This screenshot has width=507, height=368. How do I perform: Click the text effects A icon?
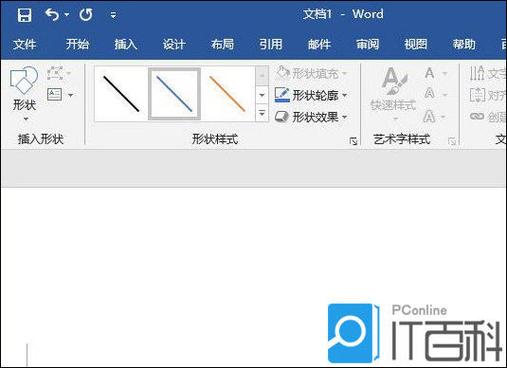pyautogui.click(x=429, y=116)
